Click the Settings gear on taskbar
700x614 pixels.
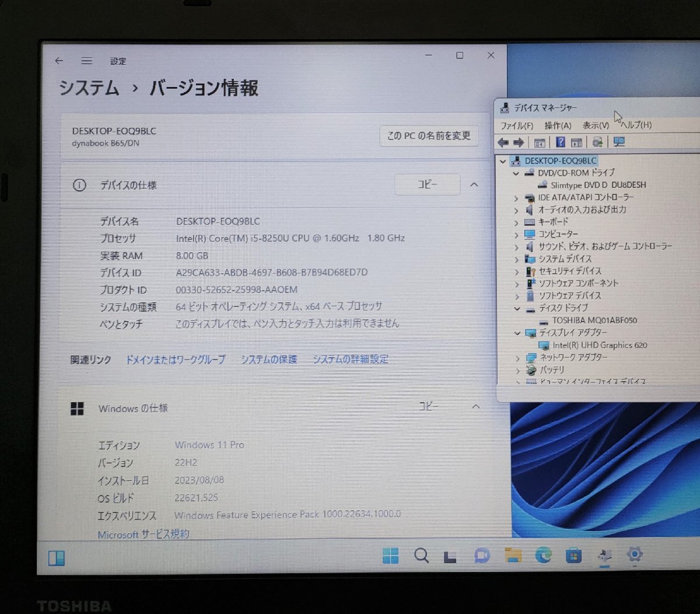[635, 554]
